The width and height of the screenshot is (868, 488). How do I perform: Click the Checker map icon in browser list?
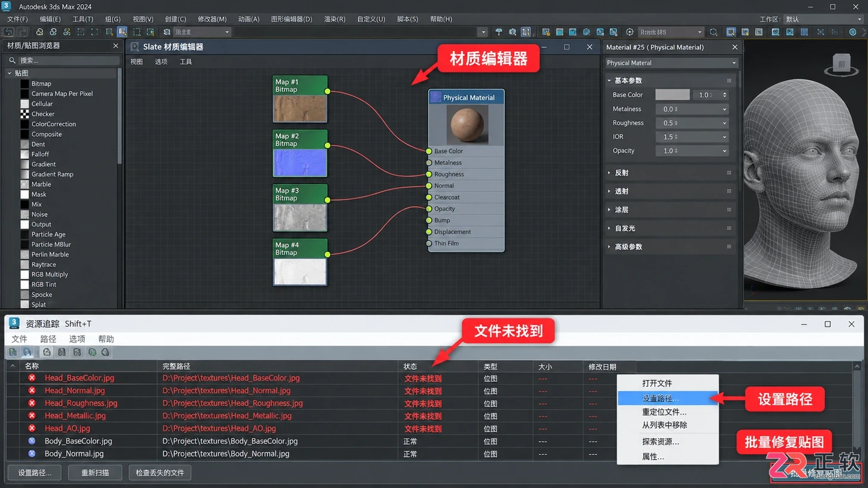[x=25, y=114]
